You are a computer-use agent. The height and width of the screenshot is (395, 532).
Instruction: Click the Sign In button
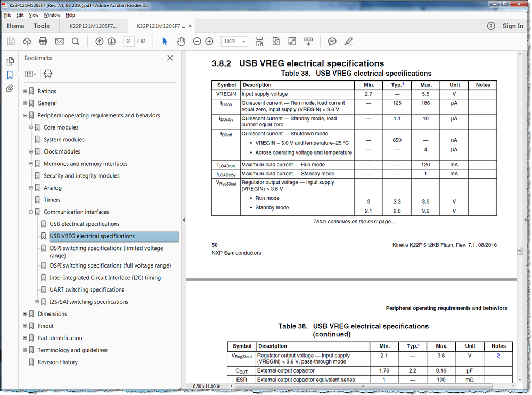pos(512,26)
